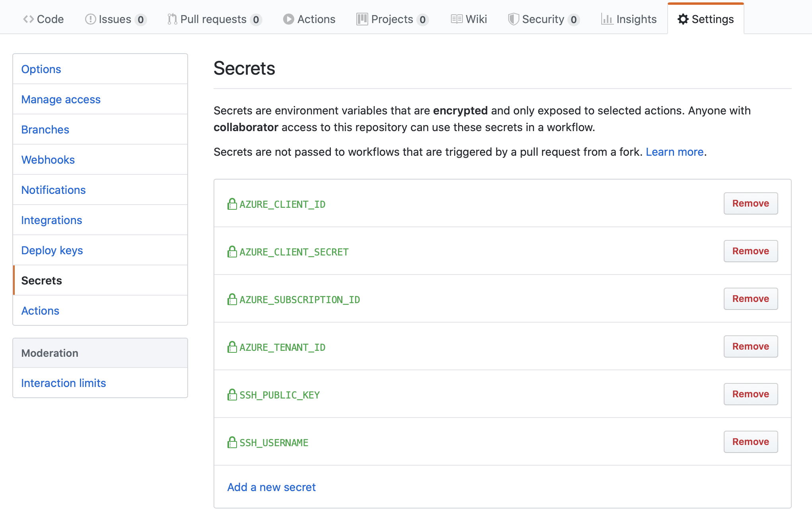
Task: Click the Pull requests branch icon
Action: pos(172,19)
